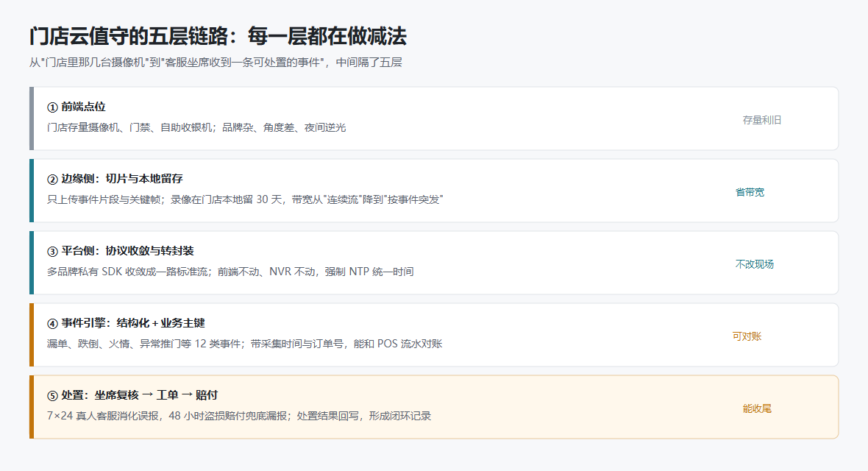This screenshot has width=868, height=471.
Task: Click the subtitle starting with 从"门店里那几台摄像机"
Action: click(216, 63)
